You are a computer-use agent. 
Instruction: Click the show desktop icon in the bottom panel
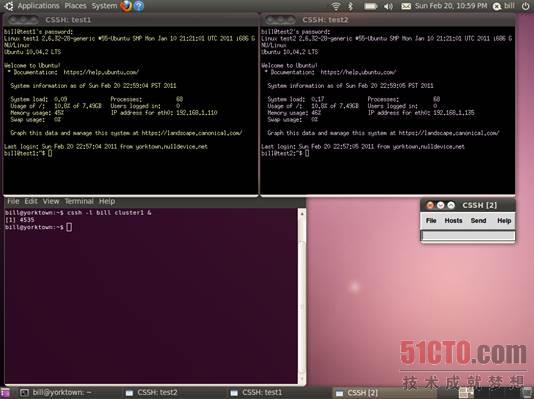pyautogui.click(x=5, y=393)
